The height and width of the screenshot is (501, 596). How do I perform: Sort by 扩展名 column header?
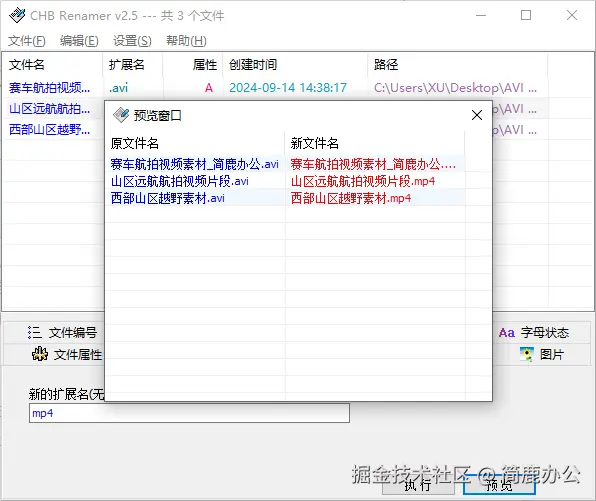click(x=133, y=65)
